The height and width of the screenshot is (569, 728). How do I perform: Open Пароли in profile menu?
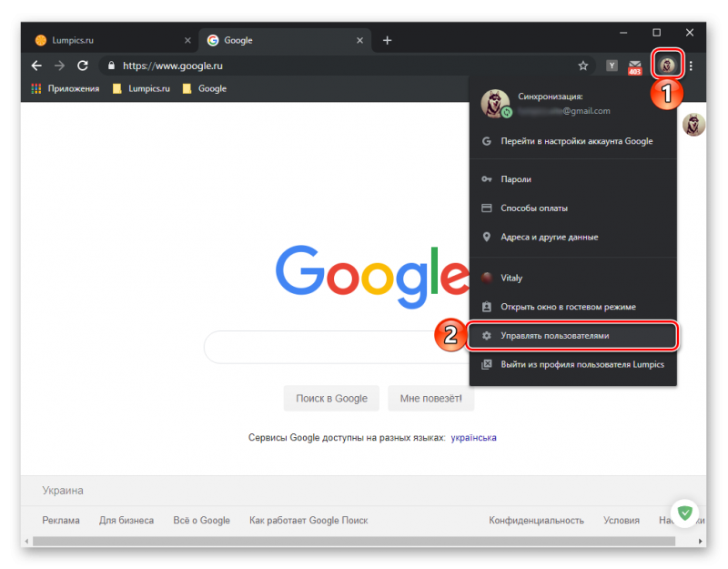[x=573, y=178]
